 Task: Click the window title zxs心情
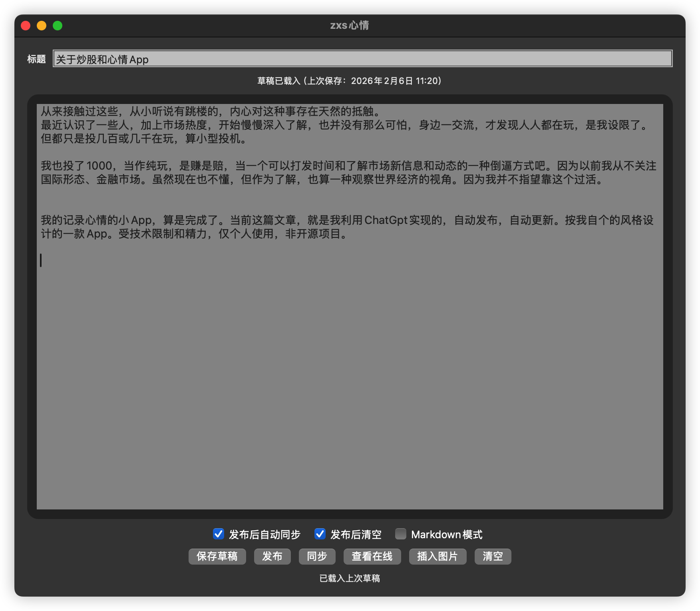click(x=350, y=25)
